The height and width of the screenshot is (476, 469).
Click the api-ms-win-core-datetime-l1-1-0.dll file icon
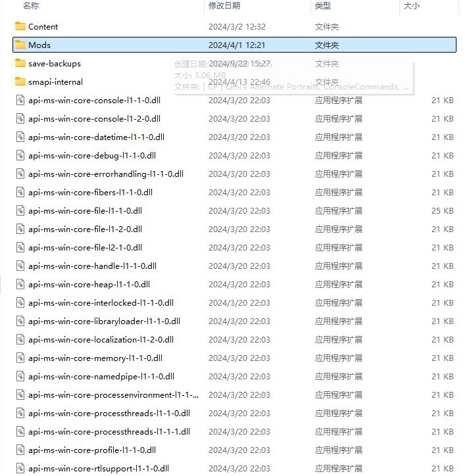click(20, 137)
